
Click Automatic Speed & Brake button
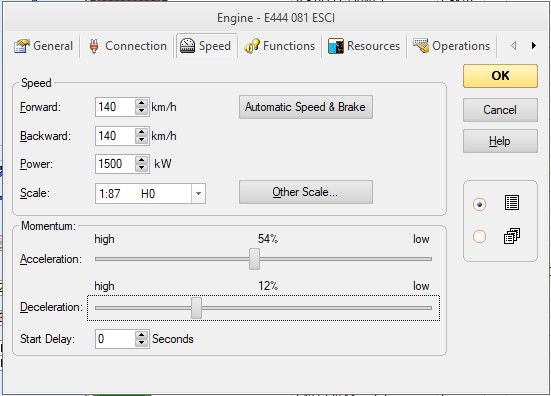306,107
